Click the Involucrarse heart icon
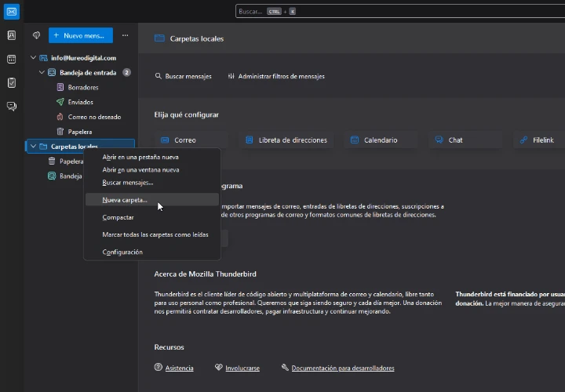565x392 pixels. pos(219,367)
